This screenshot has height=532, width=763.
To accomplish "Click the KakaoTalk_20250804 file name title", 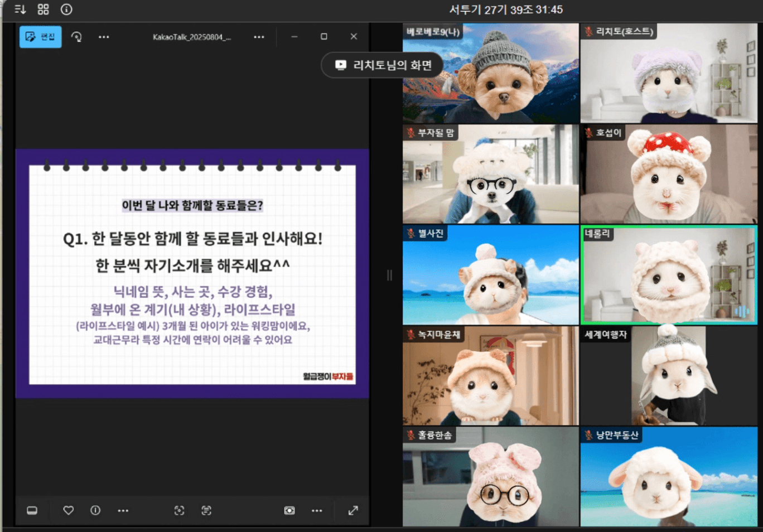I will 192,37.
